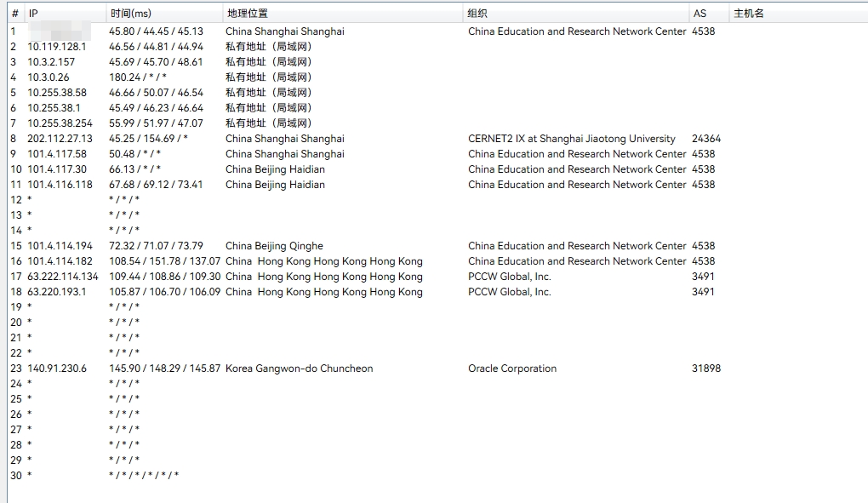Click the 地理位置 column header
The image size is (868, 503).
[x=246, y=14]
